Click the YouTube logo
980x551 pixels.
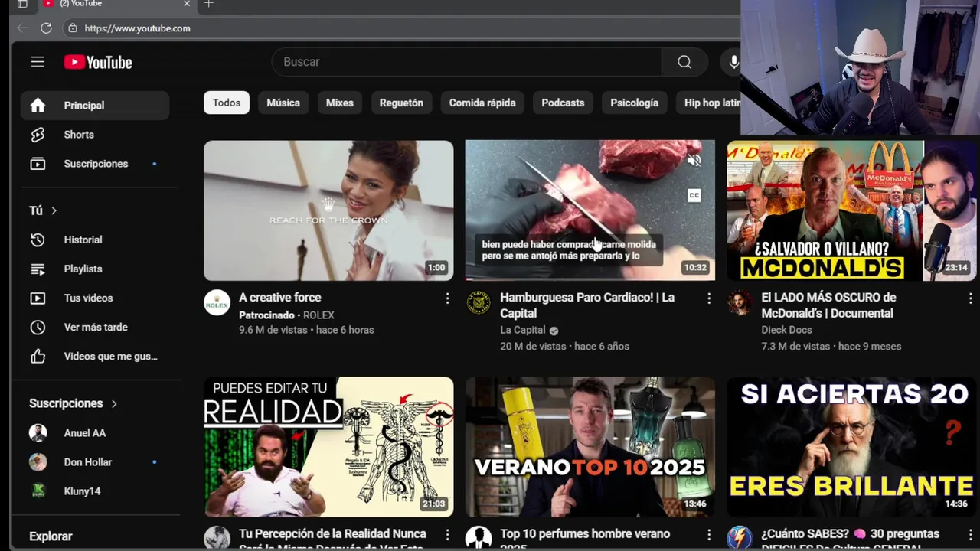click(x=98, y=62)
